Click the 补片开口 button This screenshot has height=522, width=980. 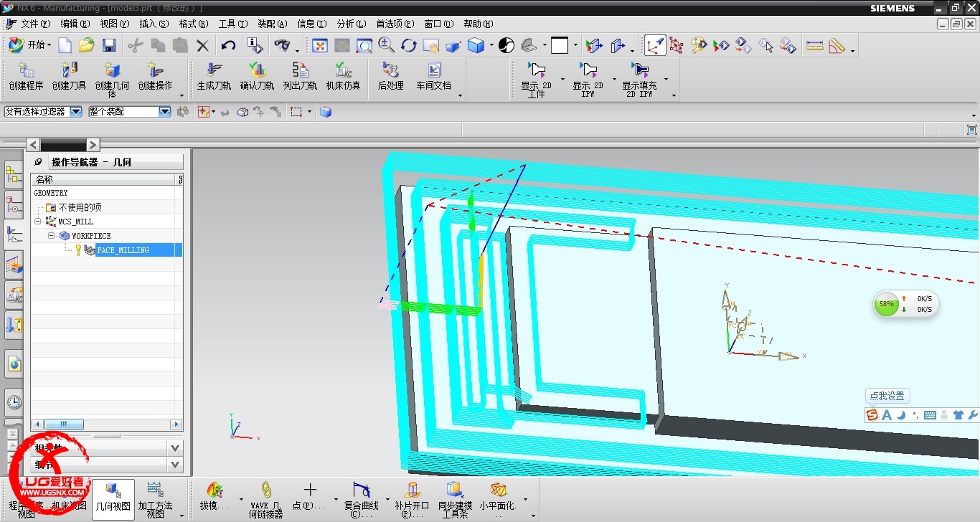tap(412, 499)
